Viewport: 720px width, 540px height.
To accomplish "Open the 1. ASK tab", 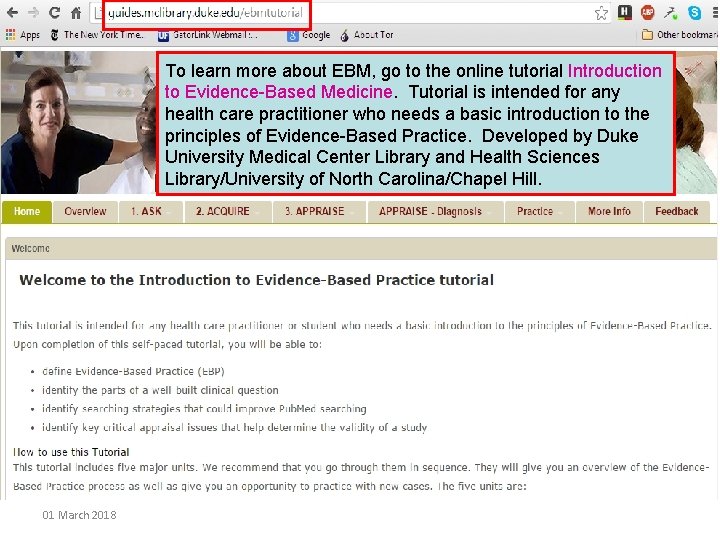I will coord(151,212).
